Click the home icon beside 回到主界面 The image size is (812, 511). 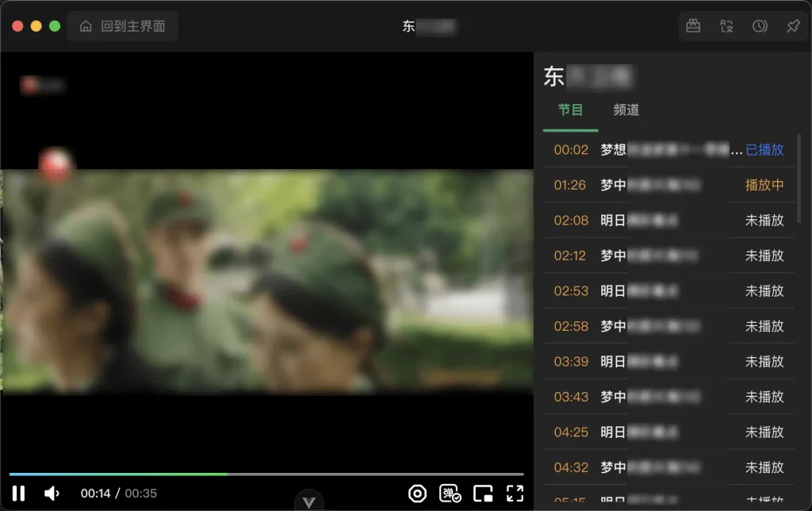pyautogui.click(x=86, y=25)
